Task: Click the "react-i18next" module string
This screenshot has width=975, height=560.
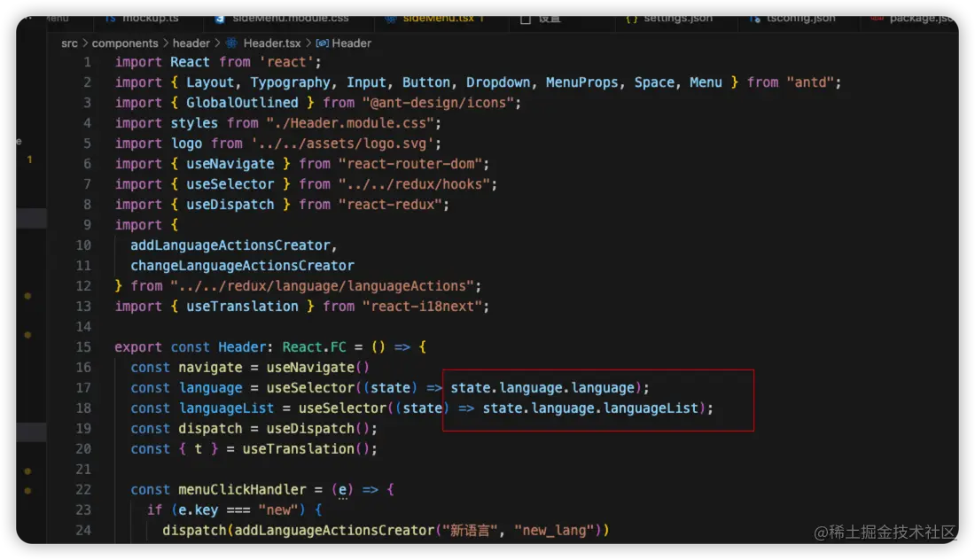Action: (x=422, y=307)
